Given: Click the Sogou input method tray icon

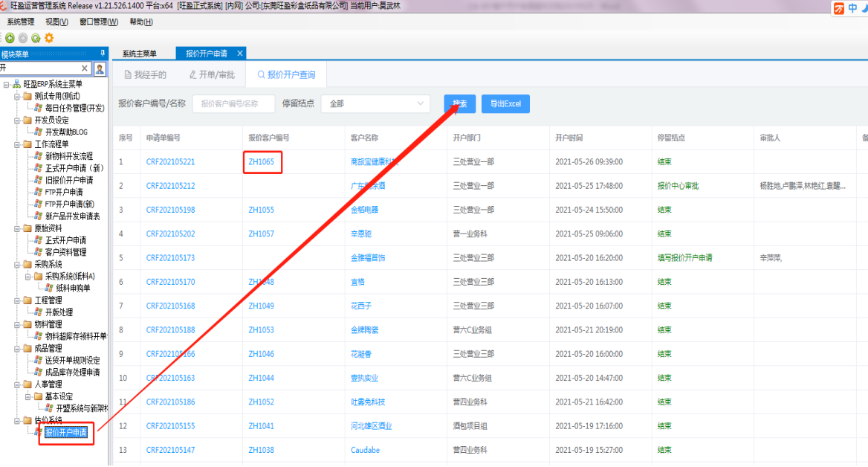Looking at the screenshot, I should [839, 7].
